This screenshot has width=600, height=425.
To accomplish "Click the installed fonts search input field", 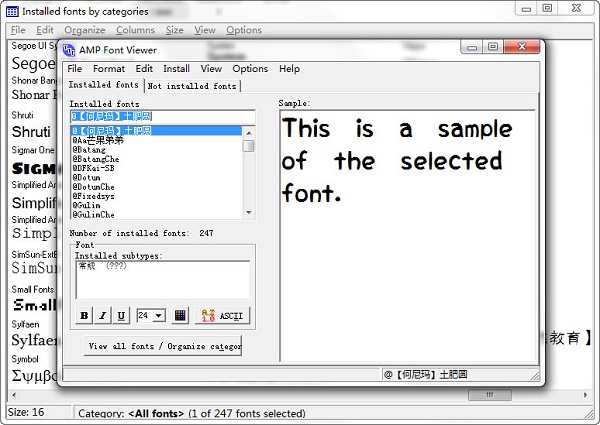I will [x=162, y=117].
